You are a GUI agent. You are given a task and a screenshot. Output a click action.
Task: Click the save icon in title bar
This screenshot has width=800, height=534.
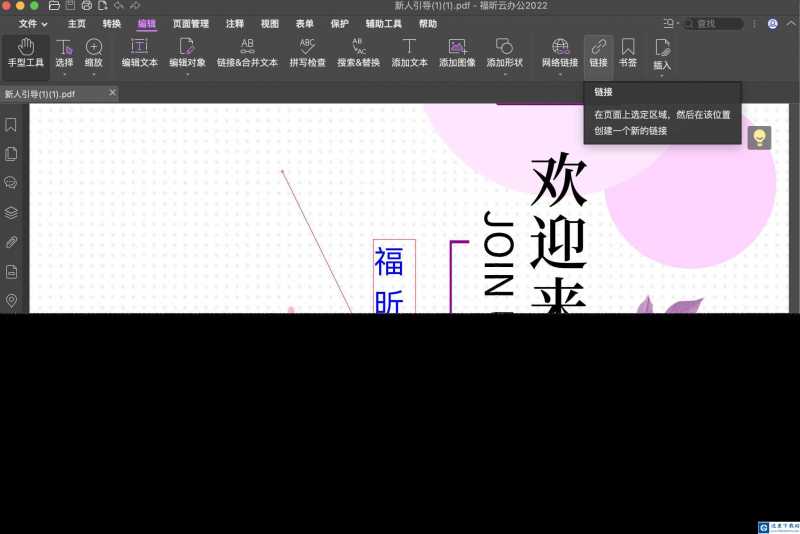click(x=70, y=6)
